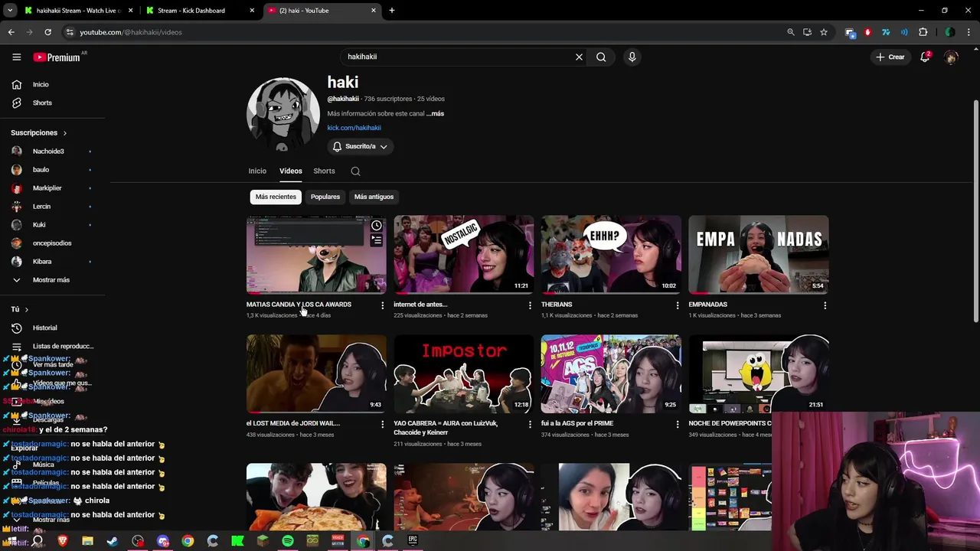Open a new browser tab
Viewport: 980px width, 551px height.
(x=392, y=11)
